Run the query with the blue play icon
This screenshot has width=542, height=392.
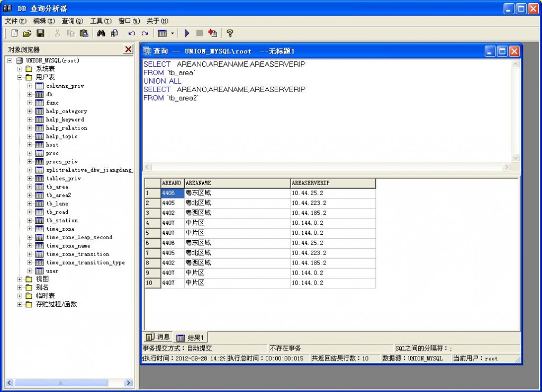pos(187,33)
